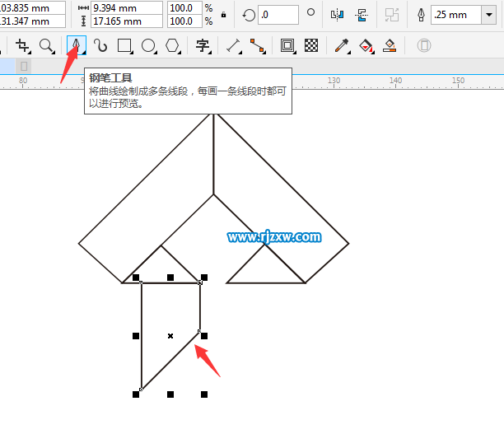
Task: Edit the horizontal scale 100.0 percent field
Action: [x=184, y=8]
